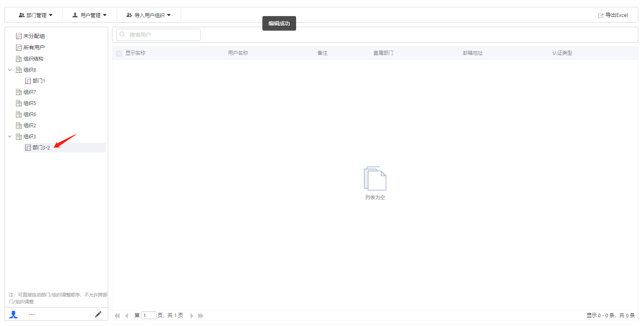This screenshot has height=326, width=644.
Task: Click the 搜索用户 search field
Action: [x=158, y=35]
